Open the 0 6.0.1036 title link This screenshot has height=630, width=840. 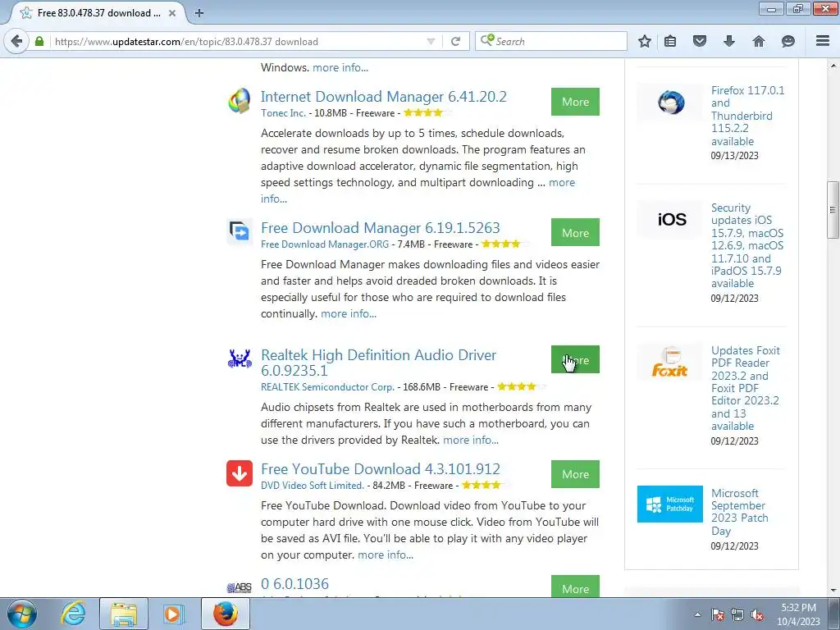click(294, 583)
